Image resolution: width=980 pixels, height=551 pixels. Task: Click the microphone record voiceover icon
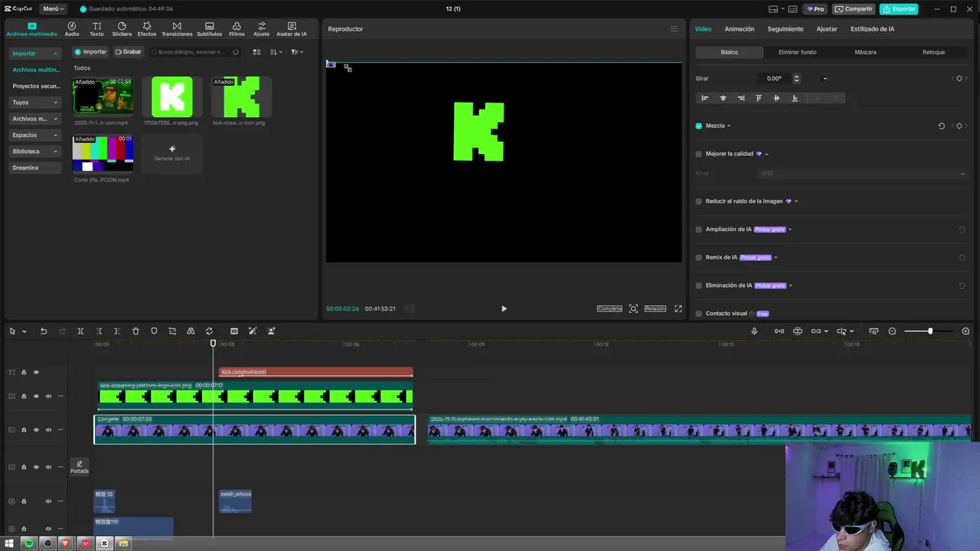pyautogui.click(x=754, y=331)
